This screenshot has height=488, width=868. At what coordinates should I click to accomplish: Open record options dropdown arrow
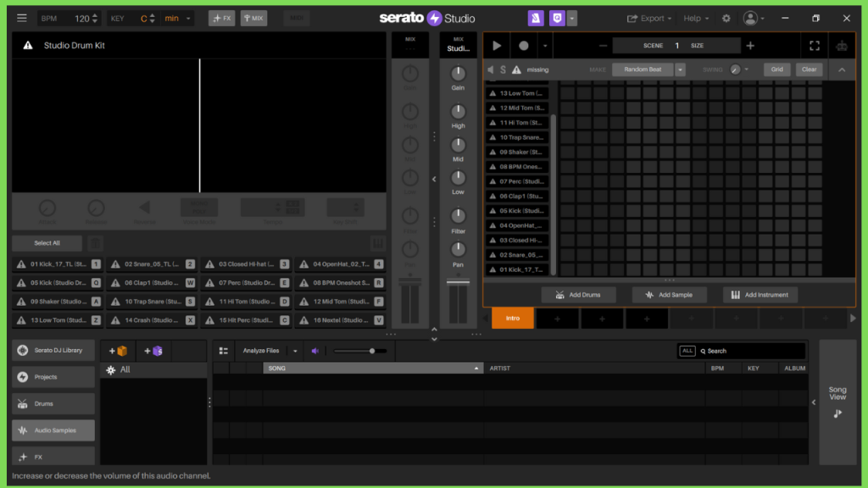(545, 46)
